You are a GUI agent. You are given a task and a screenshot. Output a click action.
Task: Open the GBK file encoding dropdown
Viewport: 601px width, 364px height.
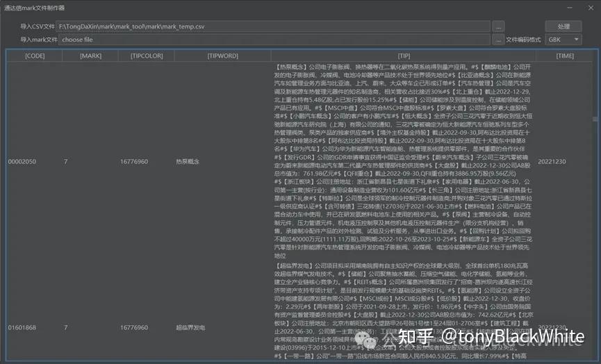coord(563,40)
